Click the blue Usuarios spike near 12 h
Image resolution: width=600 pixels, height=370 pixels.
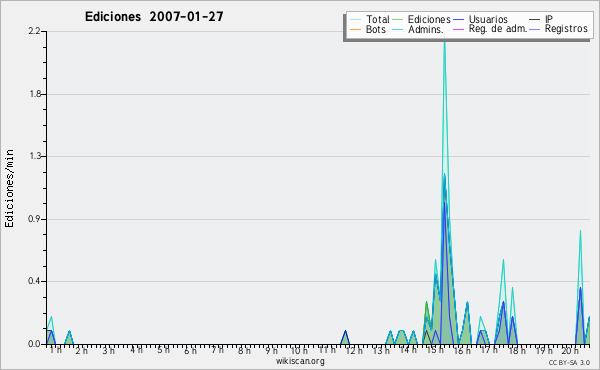[345, 337]
